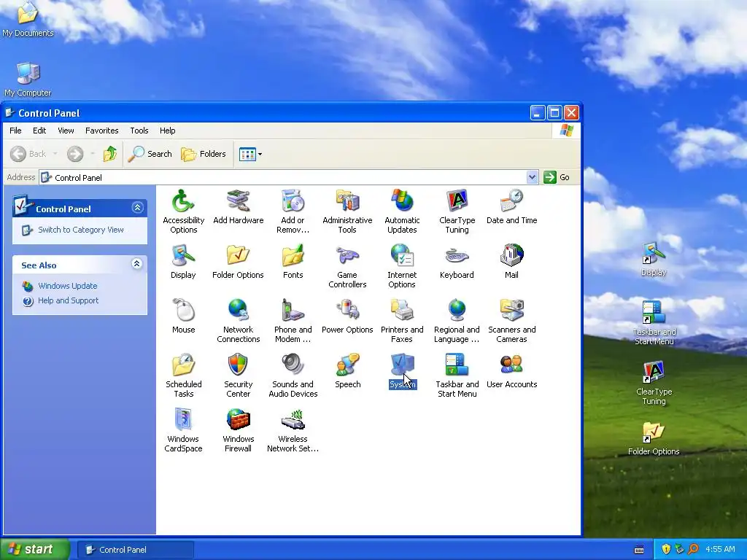
Task: Open the Tools menu
Action: pos(139,131)
